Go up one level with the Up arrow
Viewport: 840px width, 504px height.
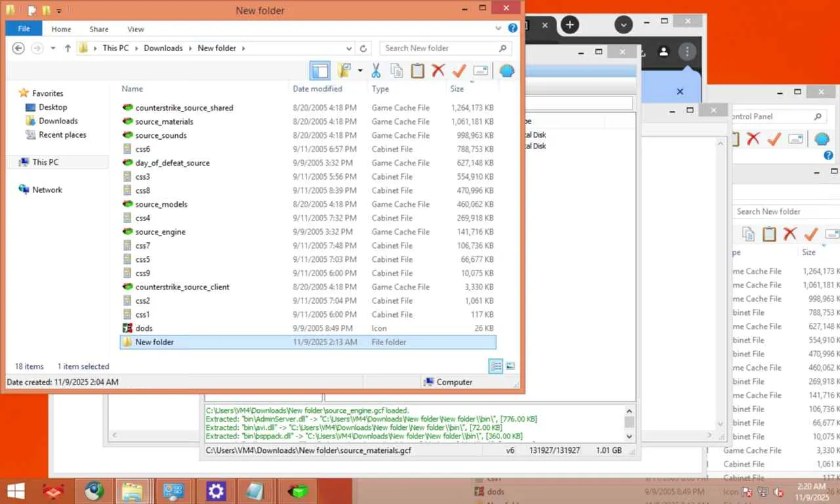pyautogui.click(x=68, y=48)
